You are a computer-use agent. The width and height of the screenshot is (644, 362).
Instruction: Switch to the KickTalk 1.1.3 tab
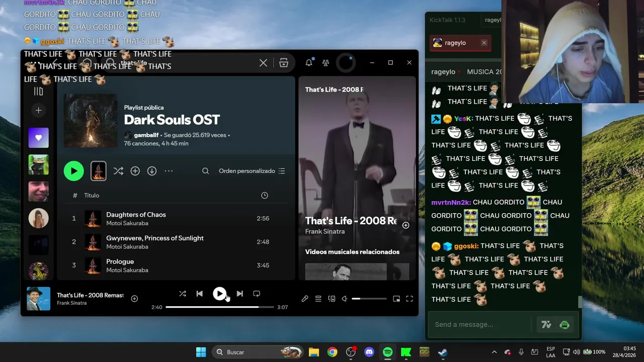pos(447,20)
